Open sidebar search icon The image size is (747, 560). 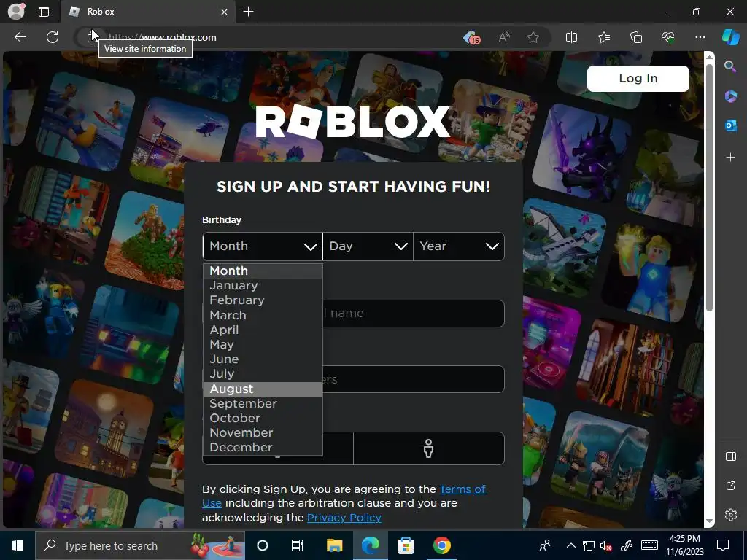pos(729,66)
